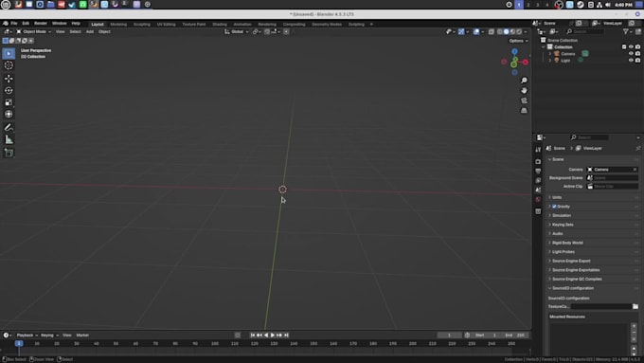Viewport: 644px width, 363px height.
Task: Open the Object Mode dropdown
Action: point(34,31)
